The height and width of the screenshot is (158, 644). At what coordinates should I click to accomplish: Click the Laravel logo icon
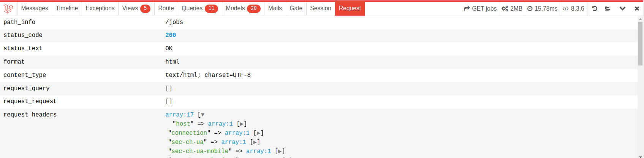[x=8, y=8]
